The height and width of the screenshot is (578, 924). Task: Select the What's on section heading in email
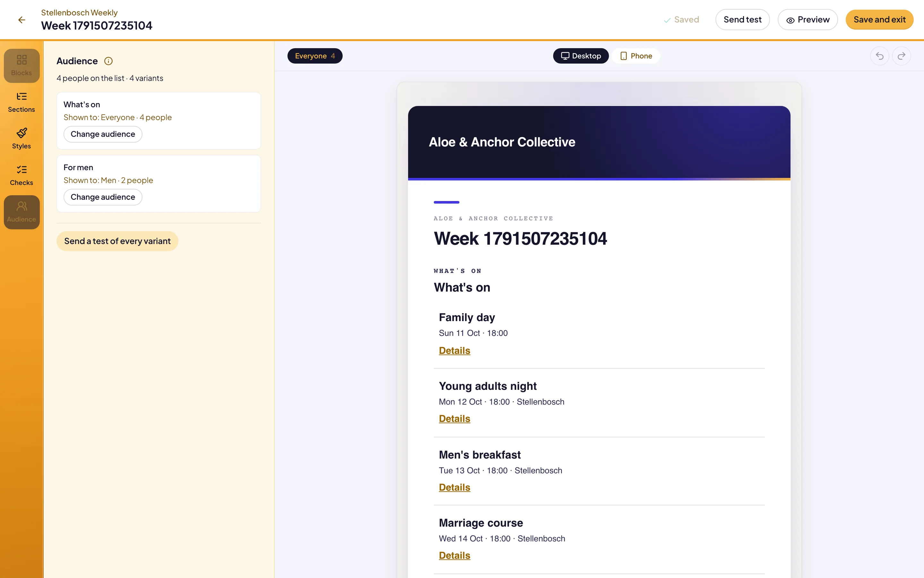click(462, 287)
